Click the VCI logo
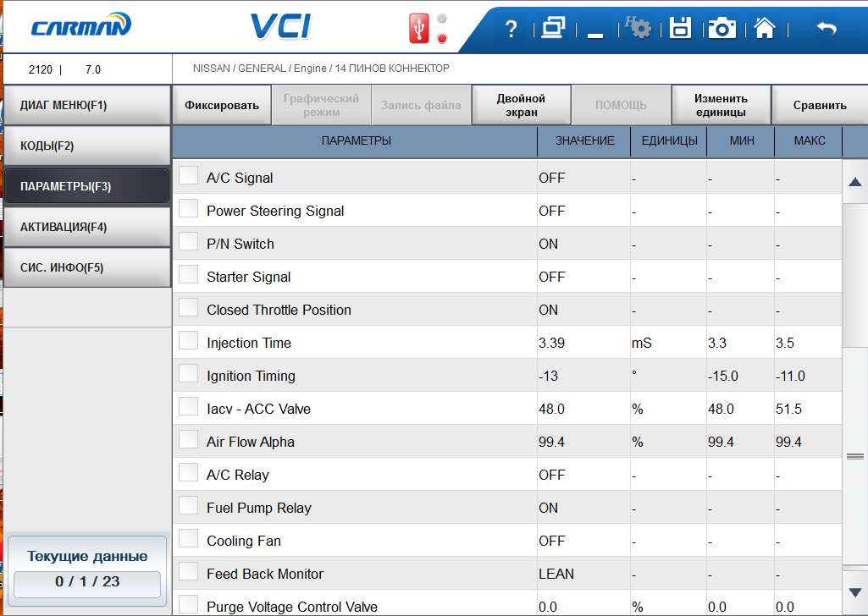 point(280,26)
